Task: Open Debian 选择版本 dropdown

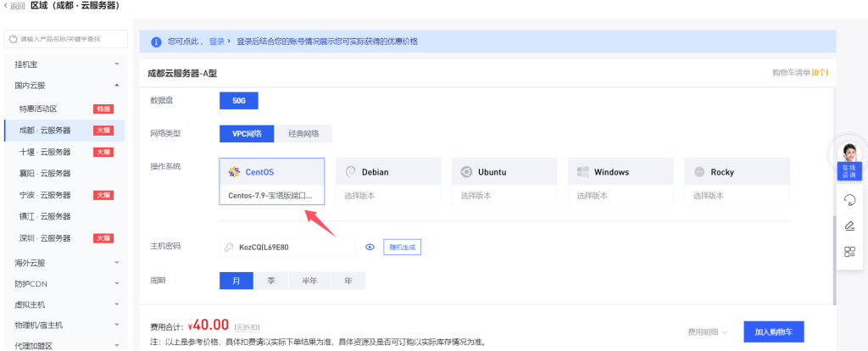Action: point(388,196)
